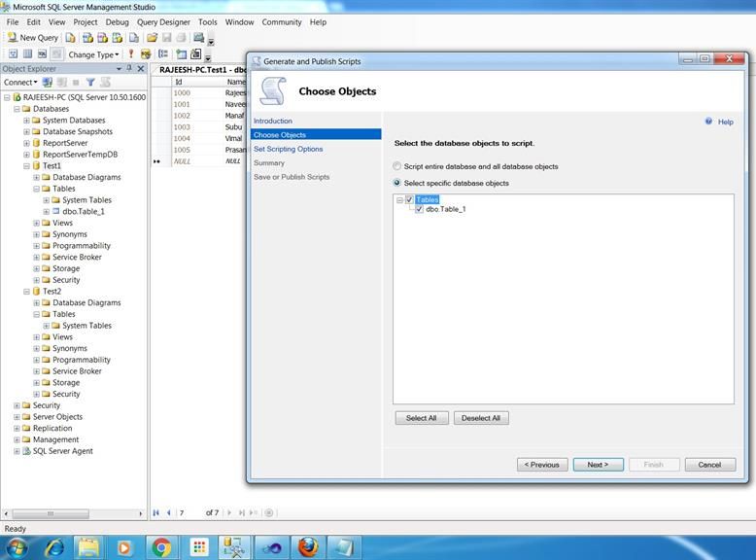Open the Connect dropdown in Object Explorer
The height and width of the screenshot is (560, 756).
pyautogui.click(x=20, y=83)
